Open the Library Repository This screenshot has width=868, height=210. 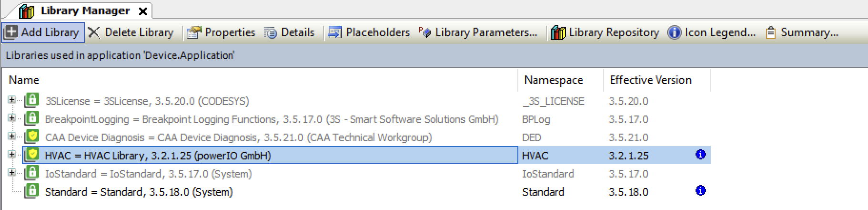point(605,32)
